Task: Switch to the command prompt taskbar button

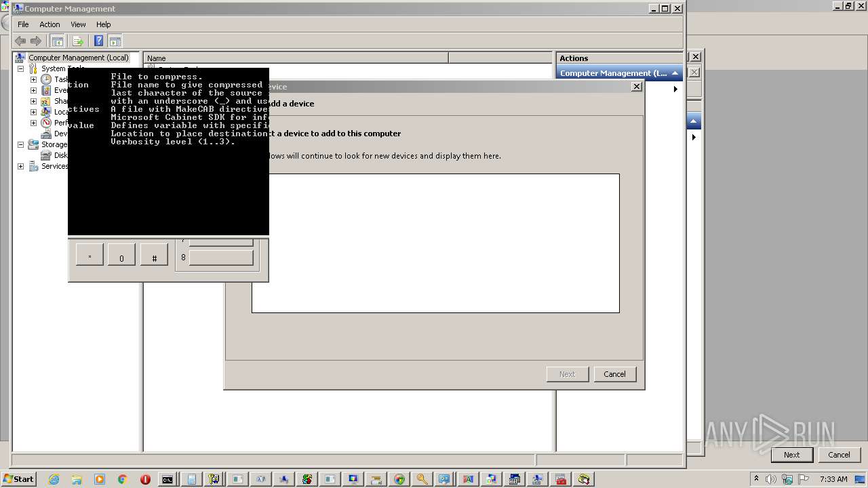Action: coord(167,479)
